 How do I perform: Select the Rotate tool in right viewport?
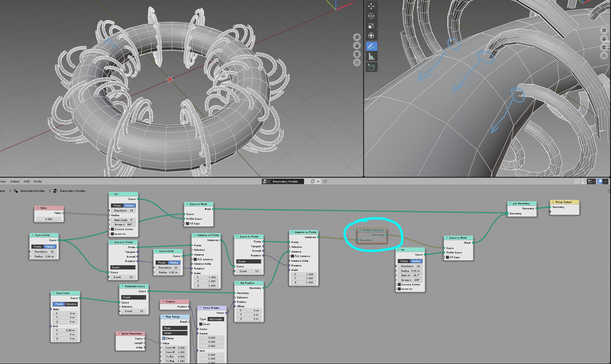point(371,16)
